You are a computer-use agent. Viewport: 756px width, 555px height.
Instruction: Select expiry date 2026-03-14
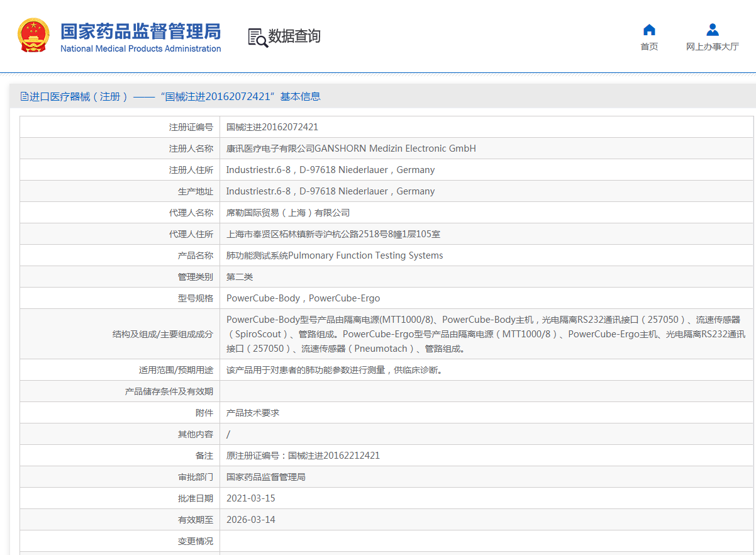pos(251,520)
